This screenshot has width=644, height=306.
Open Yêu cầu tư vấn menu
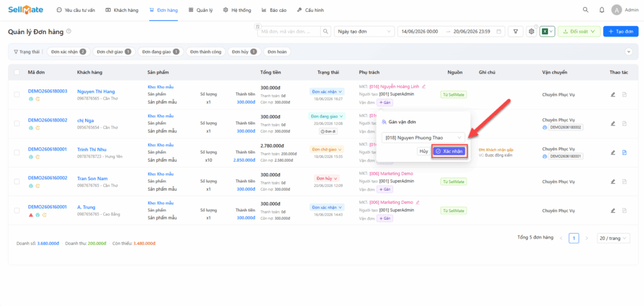coord(75,10)
